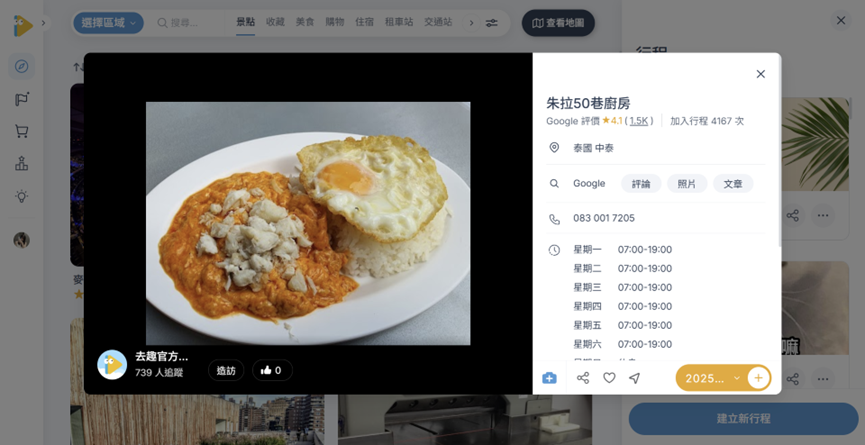865x445 pixels.
Task: Click 查看地圖 map button
Action: click(x=558, y=23)
